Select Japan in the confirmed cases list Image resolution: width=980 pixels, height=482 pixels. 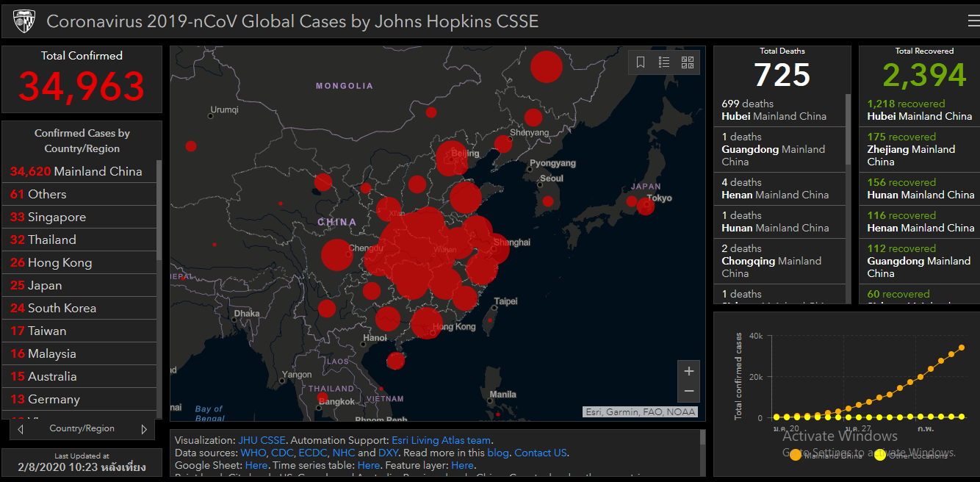[79, 285]
